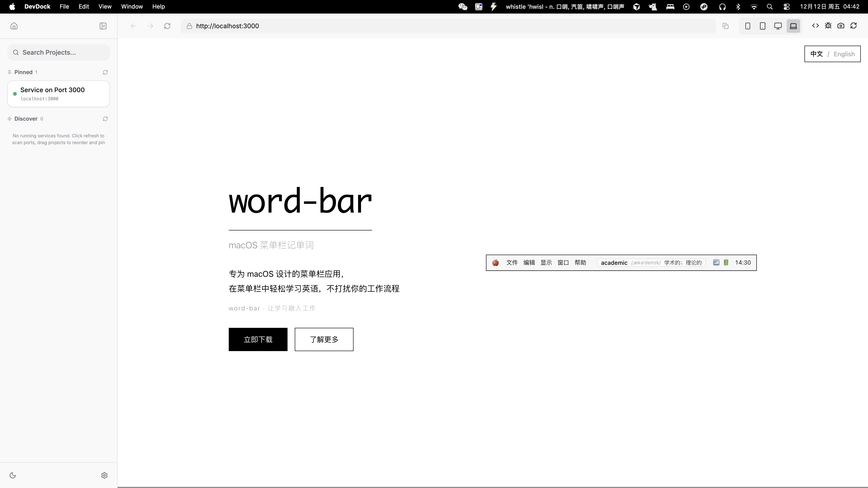Image resolution: width=868 pixels, height=488 pixels.
Task: Collapse the sidebar panel
Action: 103,26
